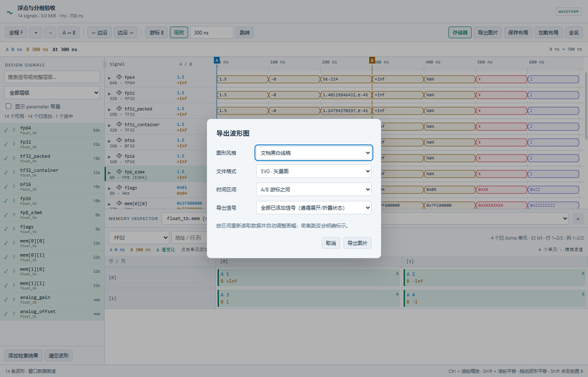Click the question mark icon for bf16
The width and height of the screenshot is (588, 377).
(x=14, y=187)
